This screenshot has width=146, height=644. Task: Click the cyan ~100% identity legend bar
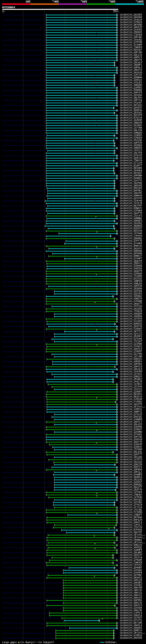130,4
